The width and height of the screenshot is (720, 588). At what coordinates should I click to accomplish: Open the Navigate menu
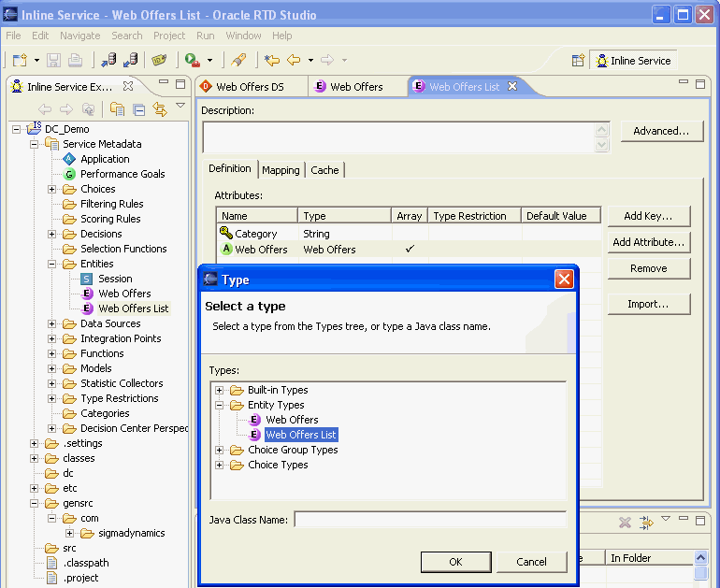click(79, 36)
